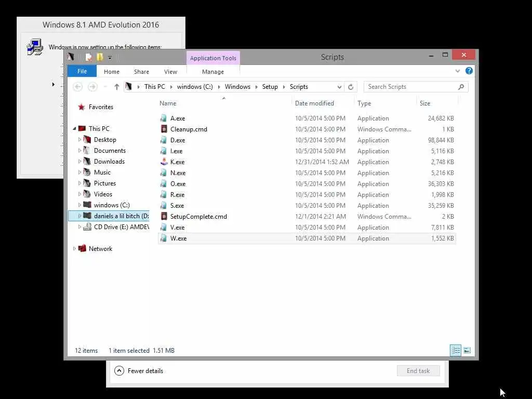Collapse the This PC tree node

(x=74, y=129)
